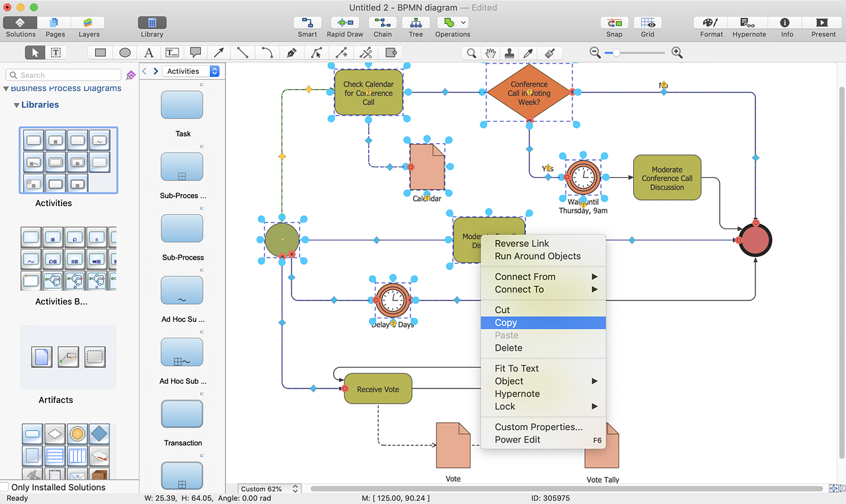The height and width of the screenshot is (504, 846).
Task: Toggle Grid visibility
Action: (648, 23)
